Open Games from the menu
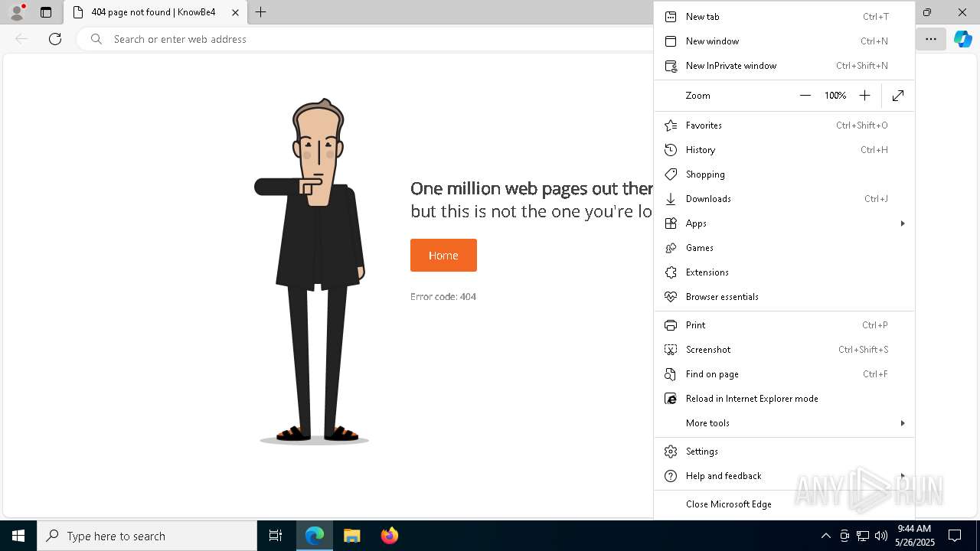The image size is (980, 551). 784,248
